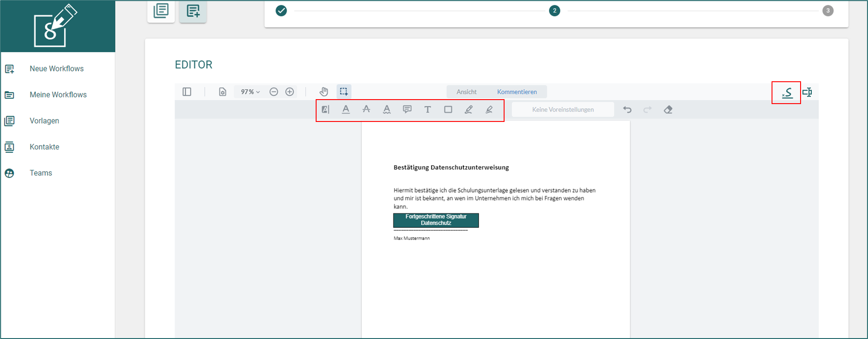Switch to the Kommentieren tab
Image resolution: width=868 pixels, height=339 pixels.
pyautogui.click(x=517, y=92)
